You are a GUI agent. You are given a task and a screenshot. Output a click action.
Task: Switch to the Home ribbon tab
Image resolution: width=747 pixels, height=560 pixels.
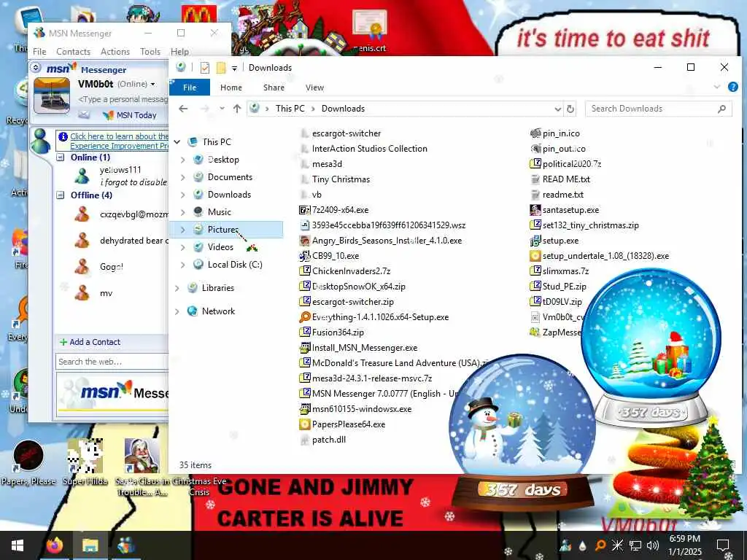point(231,87)
